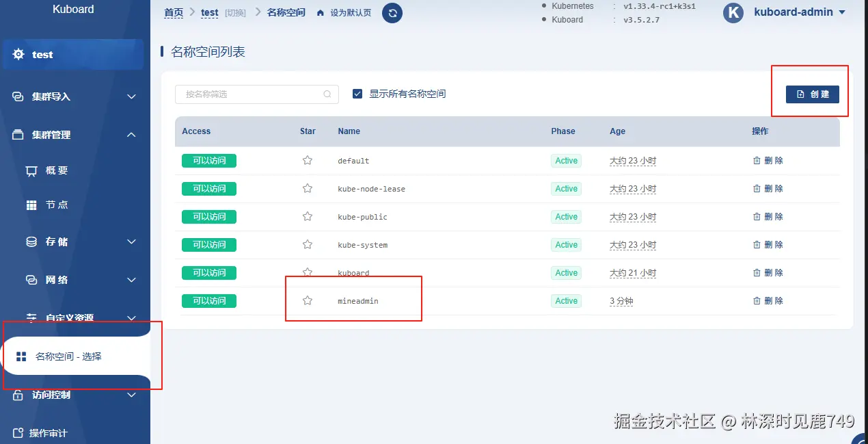Open the default namespace name
The width and height of the screenshot is (868, 444).
coord(353,161)
